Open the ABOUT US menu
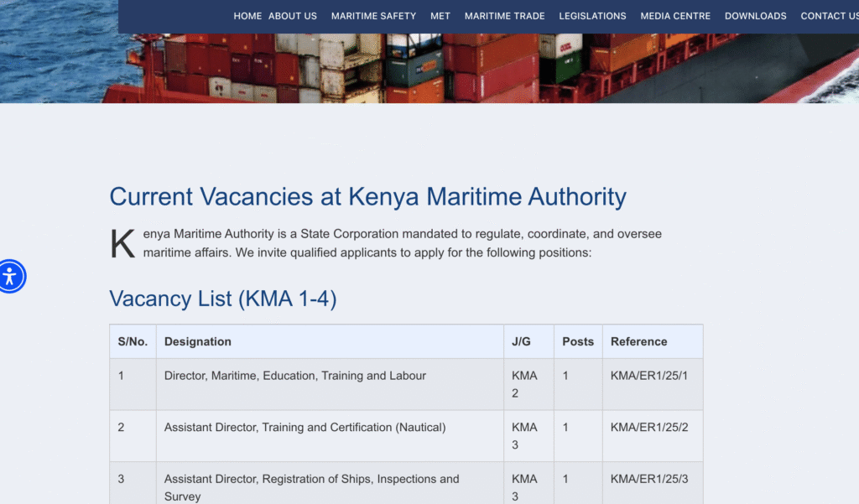 tap(293, 17)
